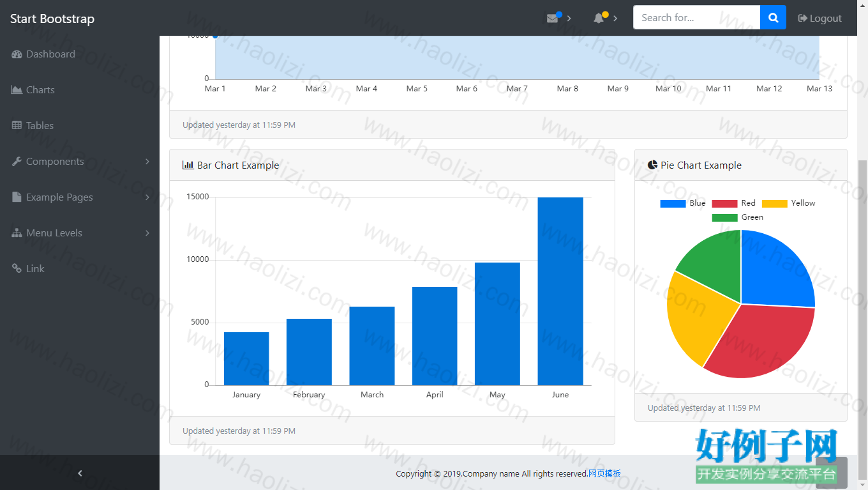
Task: Click the March bar in the bar chart
Action: (x=372, y=346)
